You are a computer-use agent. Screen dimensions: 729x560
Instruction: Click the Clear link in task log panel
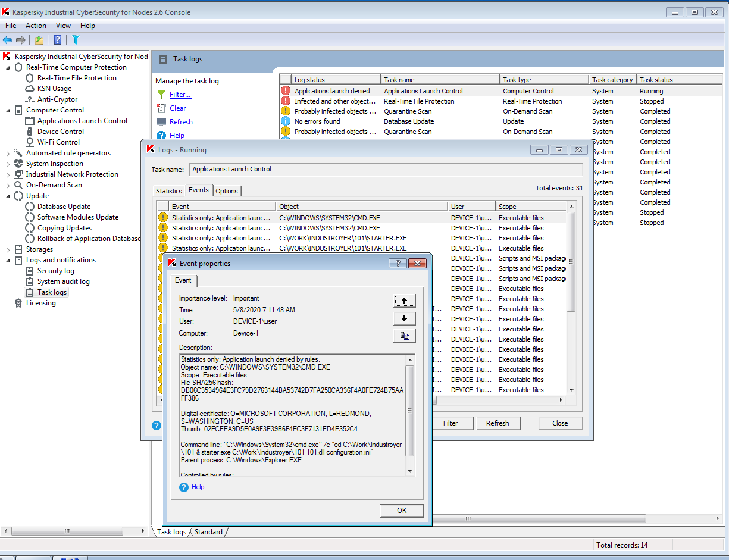point(178,108)
